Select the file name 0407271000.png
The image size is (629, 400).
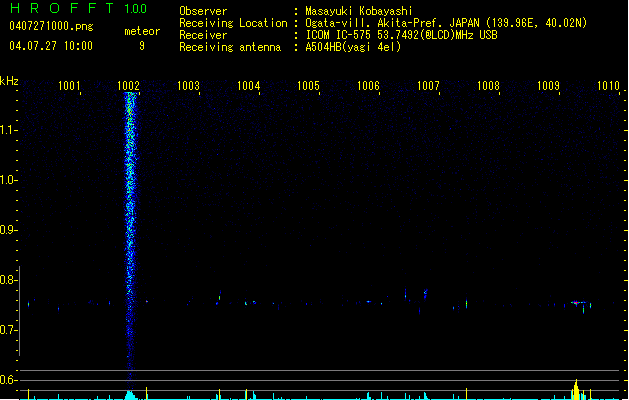click(x=51, y=26)
